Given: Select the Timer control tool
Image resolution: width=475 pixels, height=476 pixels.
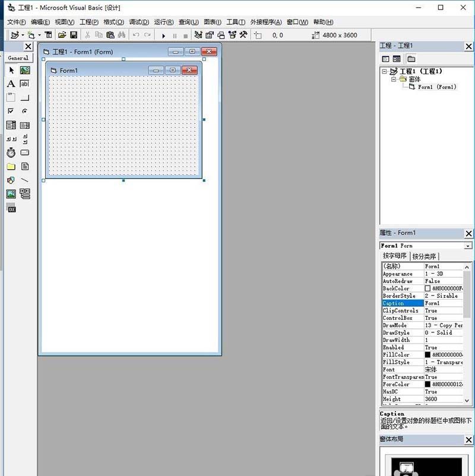Looking at the screenshot, I should (11, 153).
